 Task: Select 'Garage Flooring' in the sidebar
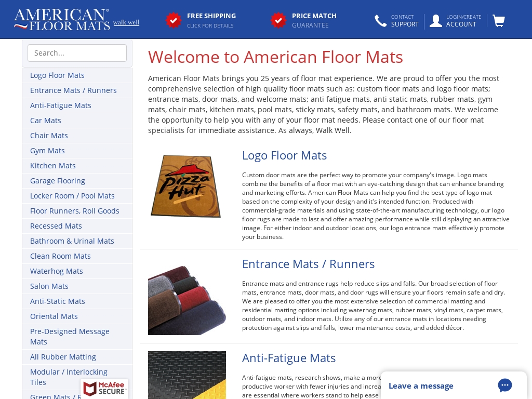pos(58,180)
